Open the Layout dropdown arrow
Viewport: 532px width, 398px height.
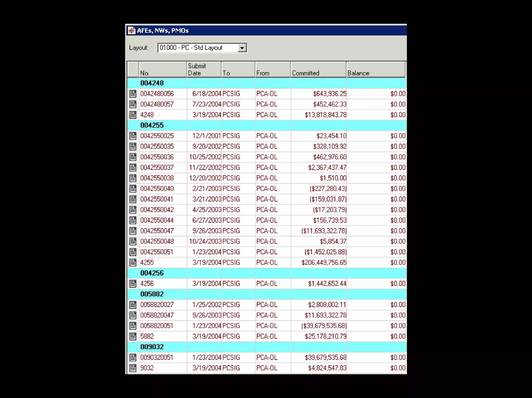coord(242,48)
